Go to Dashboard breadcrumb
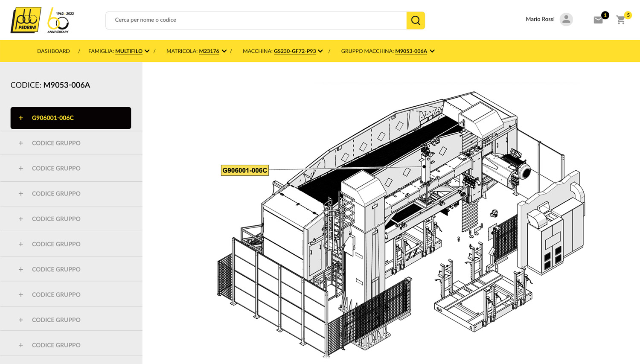 point(53,51)
